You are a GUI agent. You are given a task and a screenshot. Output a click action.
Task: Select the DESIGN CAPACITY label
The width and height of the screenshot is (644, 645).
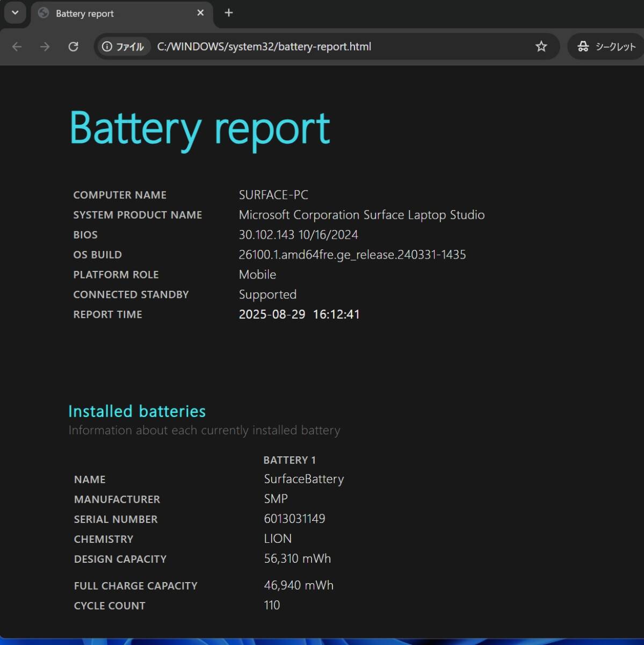click(120, 559)
